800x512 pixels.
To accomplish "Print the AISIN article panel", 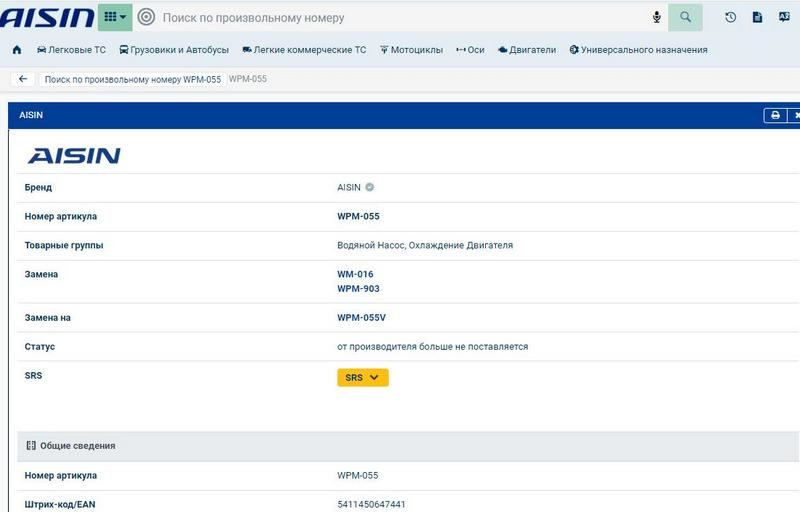I will 775,115.
